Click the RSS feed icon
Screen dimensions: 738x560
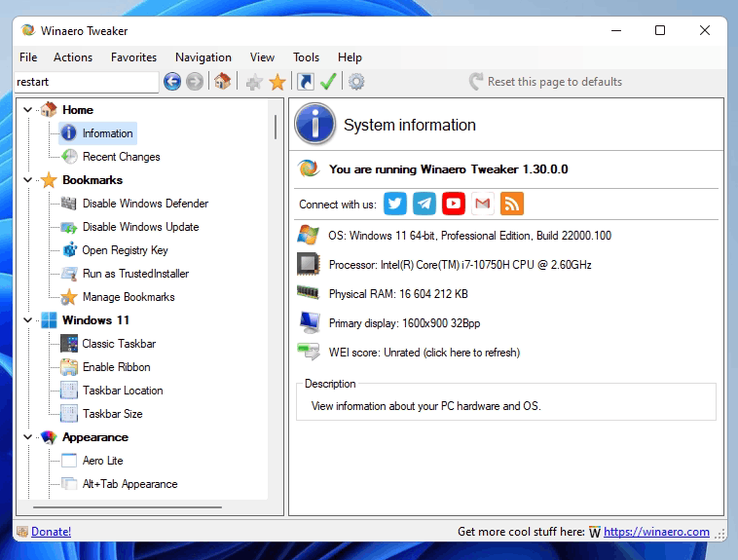tap(512, 204)
